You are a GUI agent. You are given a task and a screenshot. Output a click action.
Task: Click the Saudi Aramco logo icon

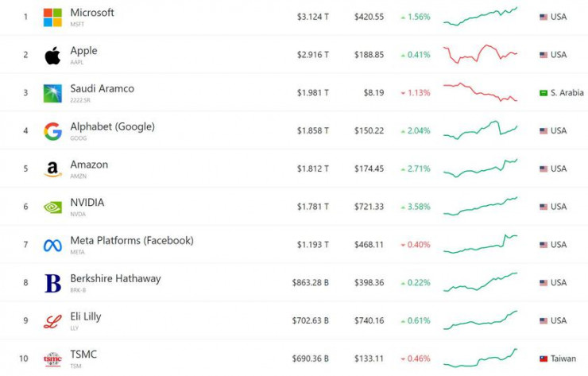(x=52, y=93)
